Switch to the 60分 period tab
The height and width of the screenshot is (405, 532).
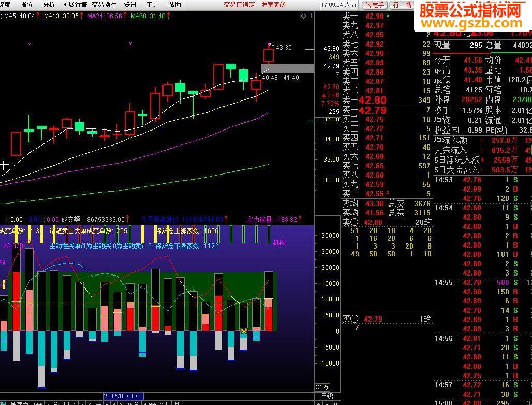(150, 403)
